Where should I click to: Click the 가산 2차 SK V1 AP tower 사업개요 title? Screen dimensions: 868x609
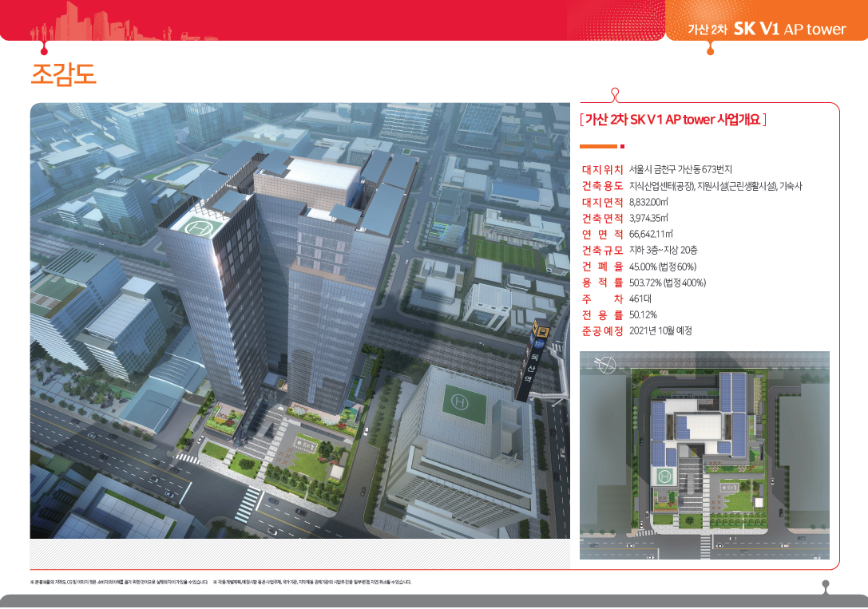pos(672,120)
